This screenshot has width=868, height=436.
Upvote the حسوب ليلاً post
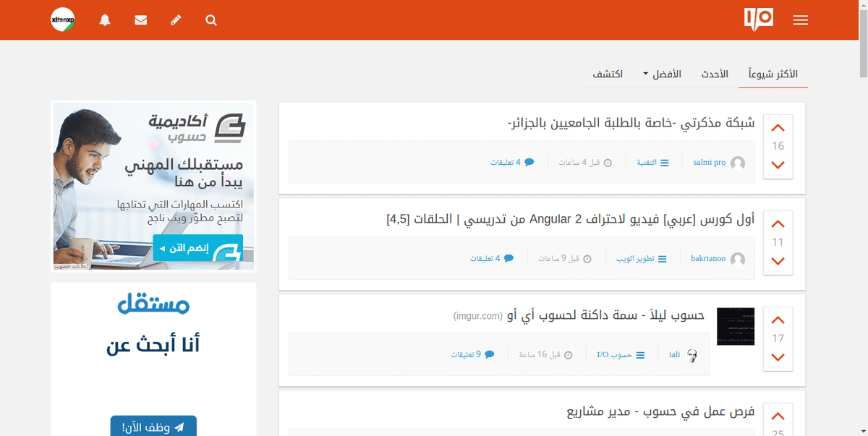click(778, 320)
